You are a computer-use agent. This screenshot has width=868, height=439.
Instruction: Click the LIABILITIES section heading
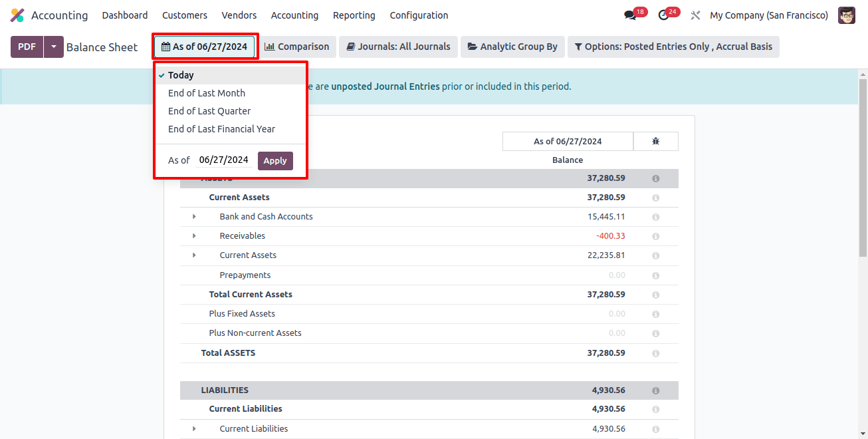click(225, 390)
